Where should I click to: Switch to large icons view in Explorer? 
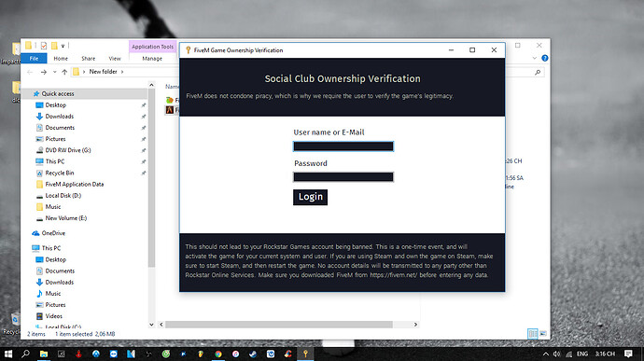pyautogui.click(x=543, y=334)
